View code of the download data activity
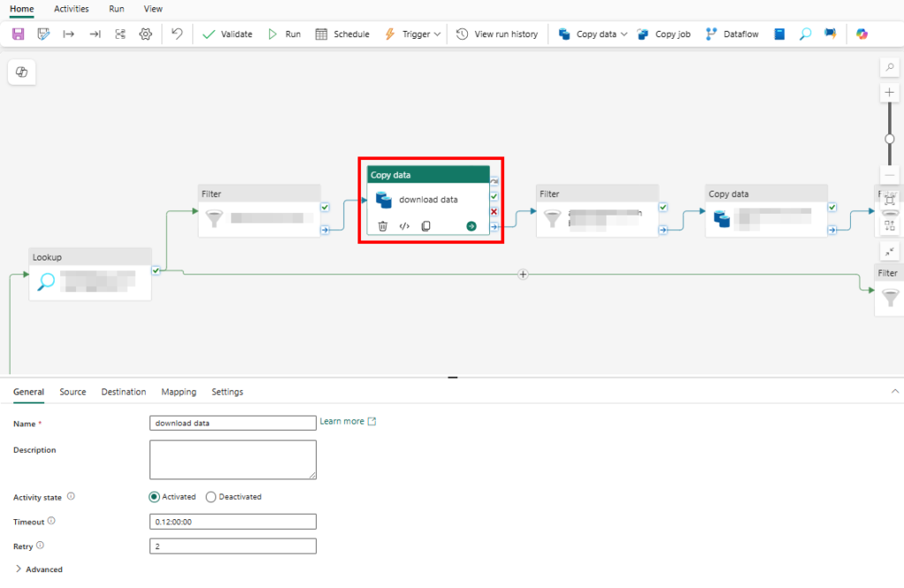 404,226
